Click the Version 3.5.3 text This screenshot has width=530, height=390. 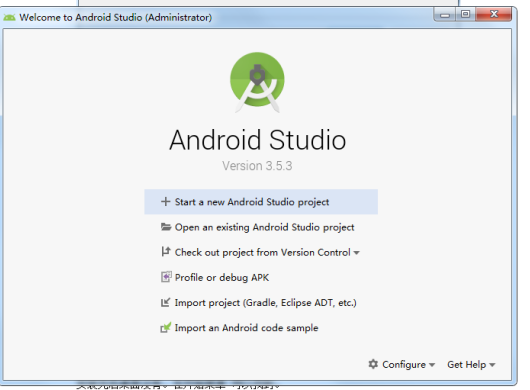click(x=257, y=166)
